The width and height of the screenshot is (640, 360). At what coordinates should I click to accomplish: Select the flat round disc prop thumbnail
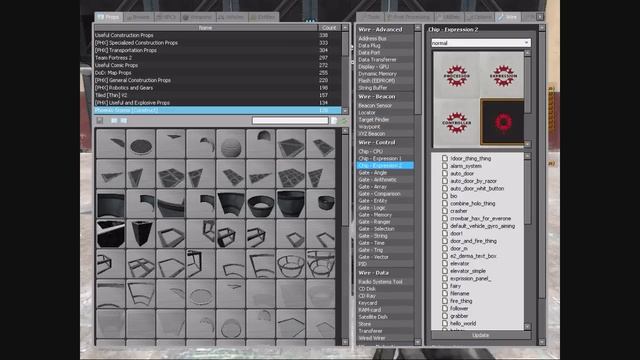141,144
